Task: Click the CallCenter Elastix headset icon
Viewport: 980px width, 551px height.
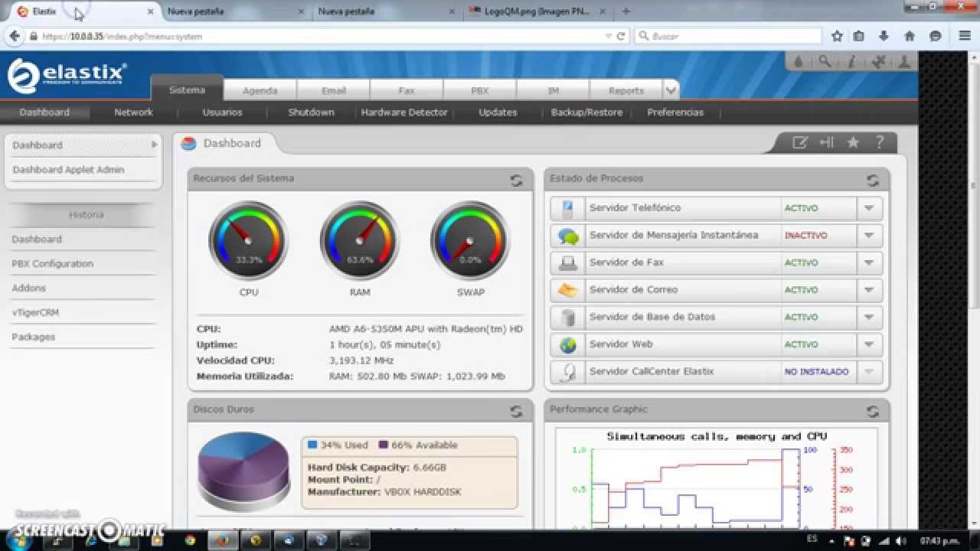Action: (x=567, y=372)
